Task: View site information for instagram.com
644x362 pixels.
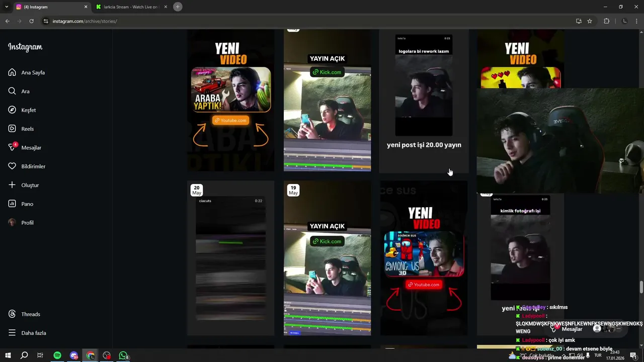Action: [x=46, y=21]
